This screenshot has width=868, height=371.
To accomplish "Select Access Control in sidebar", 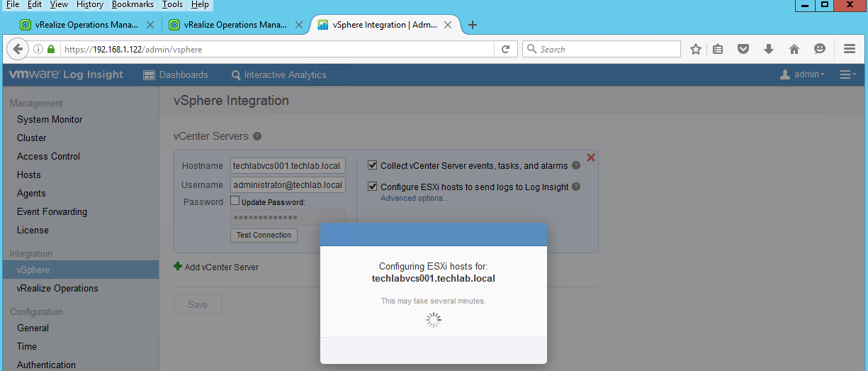I will pyautogui.click(x=49, y=157).
